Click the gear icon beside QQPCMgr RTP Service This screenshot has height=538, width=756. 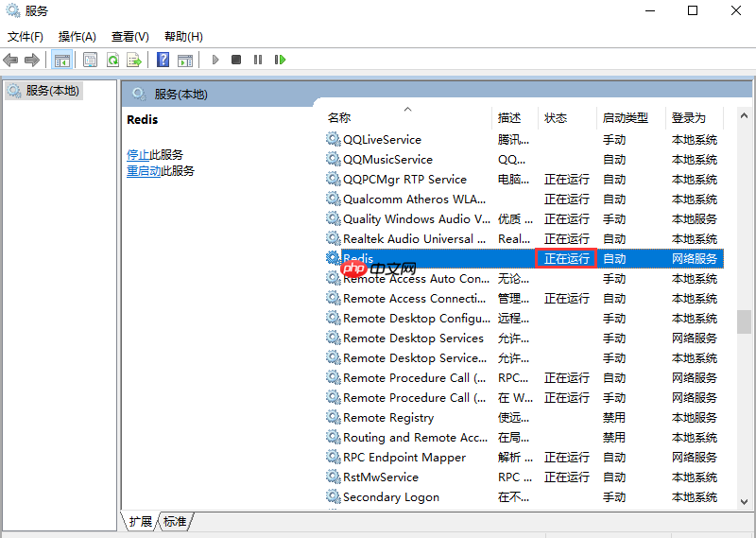(x=334, y=179)
